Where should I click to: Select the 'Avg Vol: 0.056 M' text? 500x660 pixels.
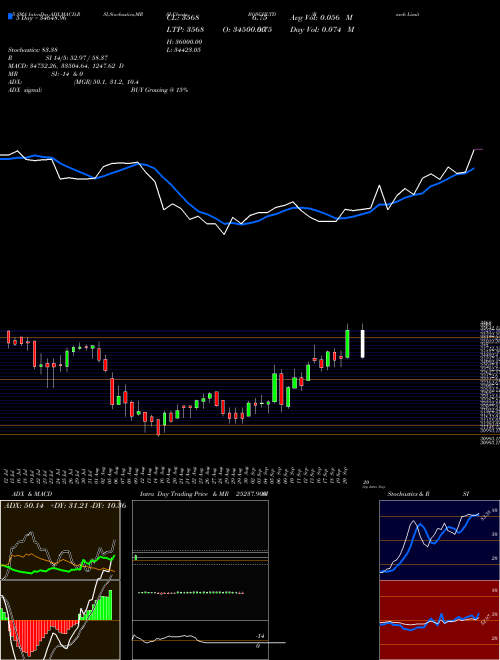pos(321,18)
